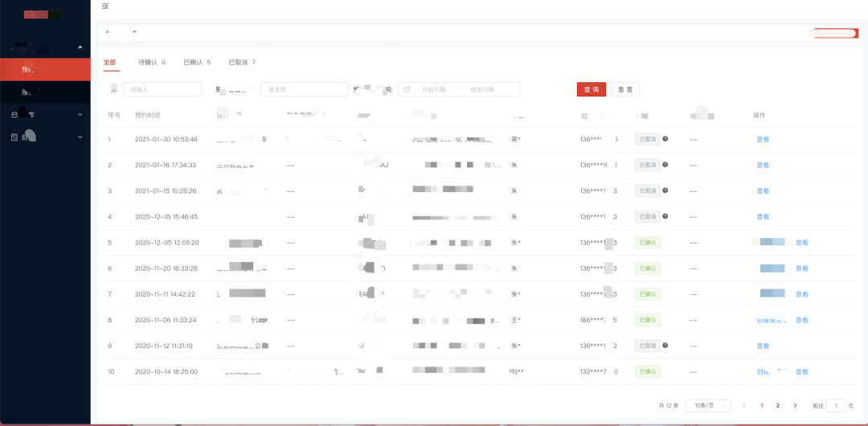The height and width of the screenshot is (426, 868).
Task: Click the help icon in row 2020-11-12 11:31:10
Action: point(665,345)
